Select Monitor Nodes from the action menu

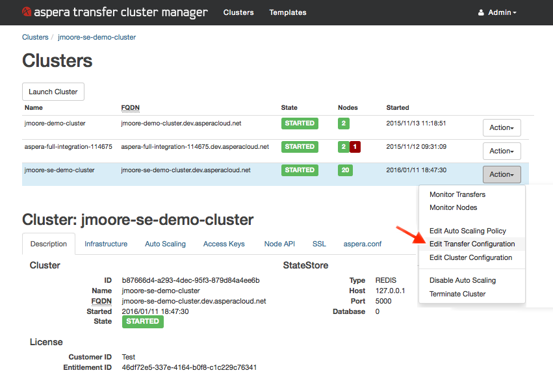click(453, 207)
